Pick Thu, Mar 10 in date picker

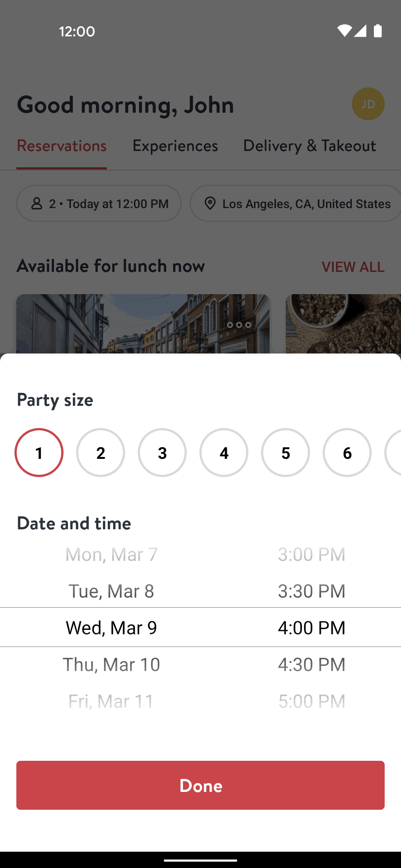111,664
